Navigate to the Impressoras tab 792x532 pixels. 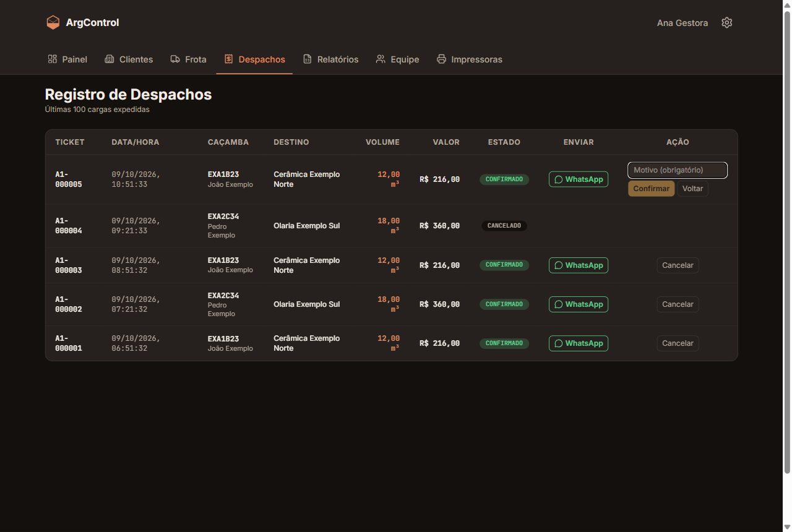pos(470,59)
